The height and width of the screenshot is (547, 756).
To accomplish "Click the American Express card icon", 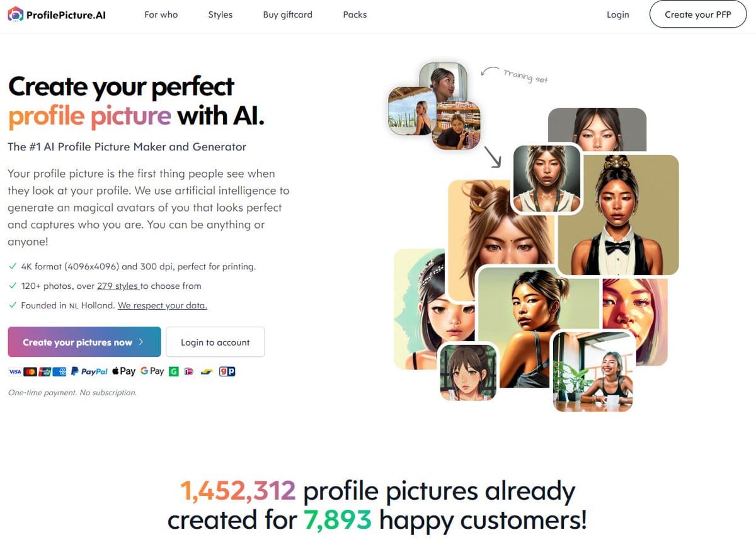I will coord(60,372).
